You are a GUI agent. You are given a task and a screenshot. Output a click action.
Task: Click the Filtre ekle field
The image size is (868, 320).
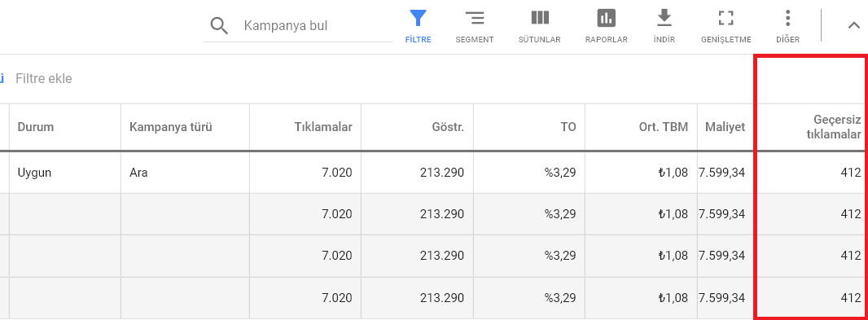coord(44,79)
